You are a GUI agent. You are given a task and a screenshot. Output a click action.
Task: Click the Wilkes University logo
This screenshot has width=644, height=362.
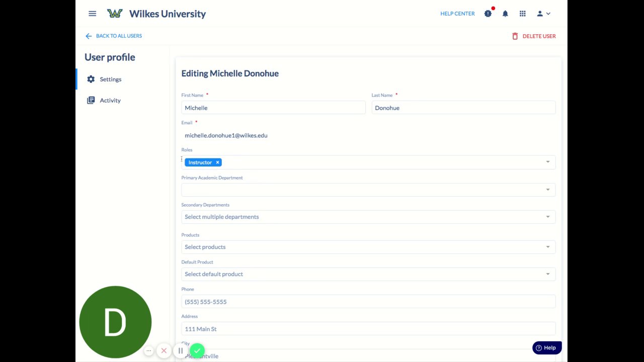tap(115, 14)
